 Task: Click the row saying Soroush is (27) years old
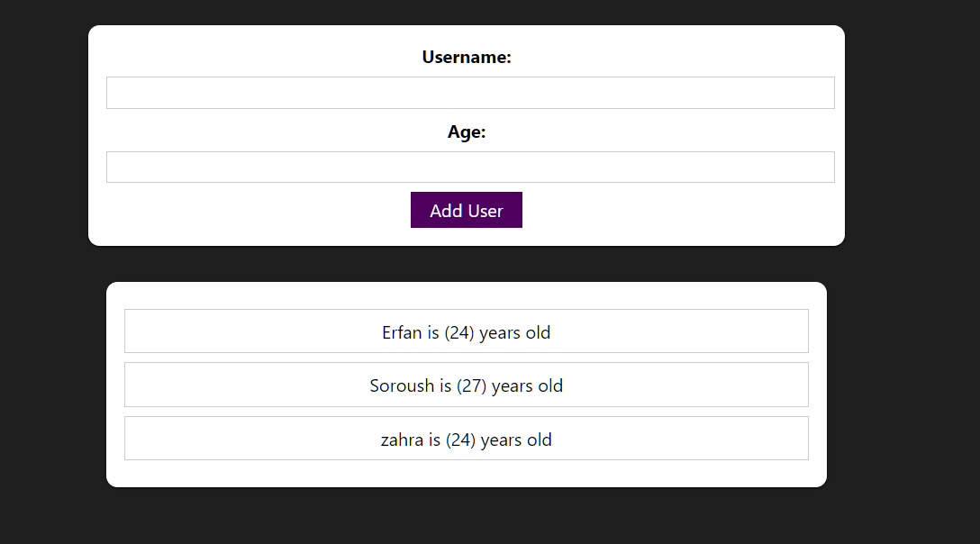[466, 385]
